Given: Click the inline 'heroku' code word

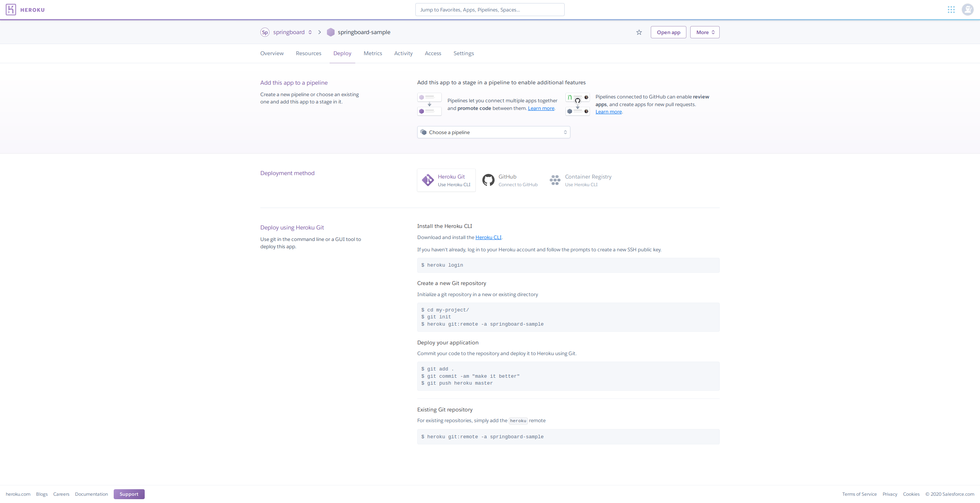Looking at the screenshot, I should coord(518,421).
